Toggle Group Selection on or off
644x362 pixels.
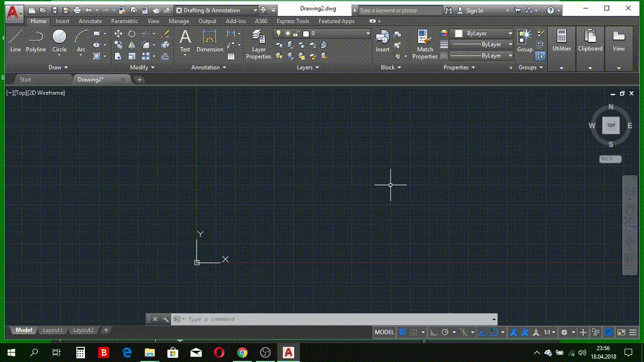pos(540,56)
